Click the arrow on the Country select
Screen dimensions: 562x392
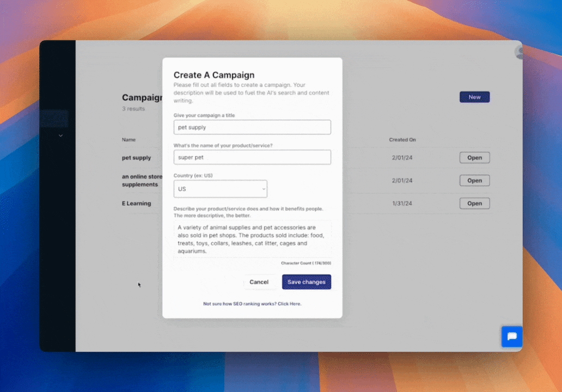click(264, 189)
